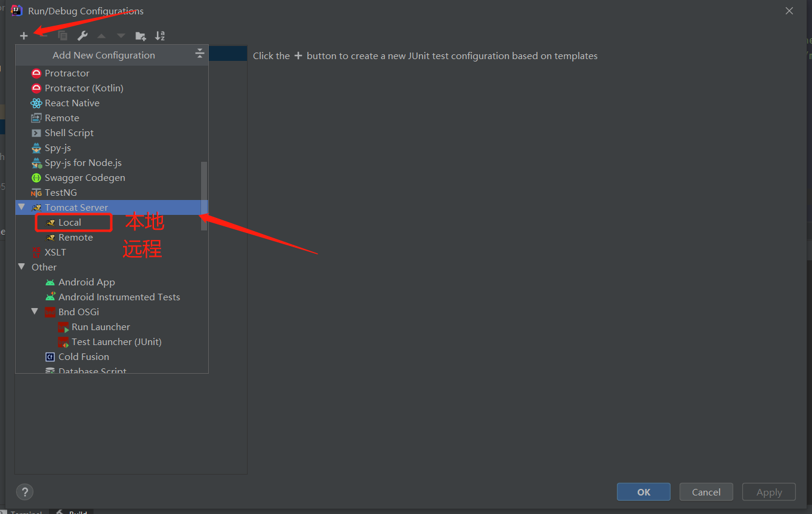Collapse the Other group arrow
The image size is (812, 514).
coord(21,267)
